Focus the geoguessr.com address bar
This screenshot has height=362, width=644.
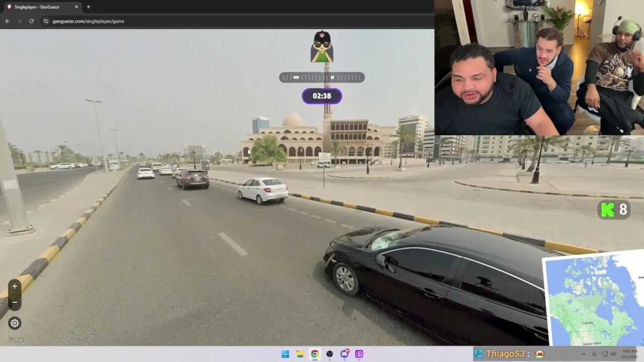pos(236,21)
